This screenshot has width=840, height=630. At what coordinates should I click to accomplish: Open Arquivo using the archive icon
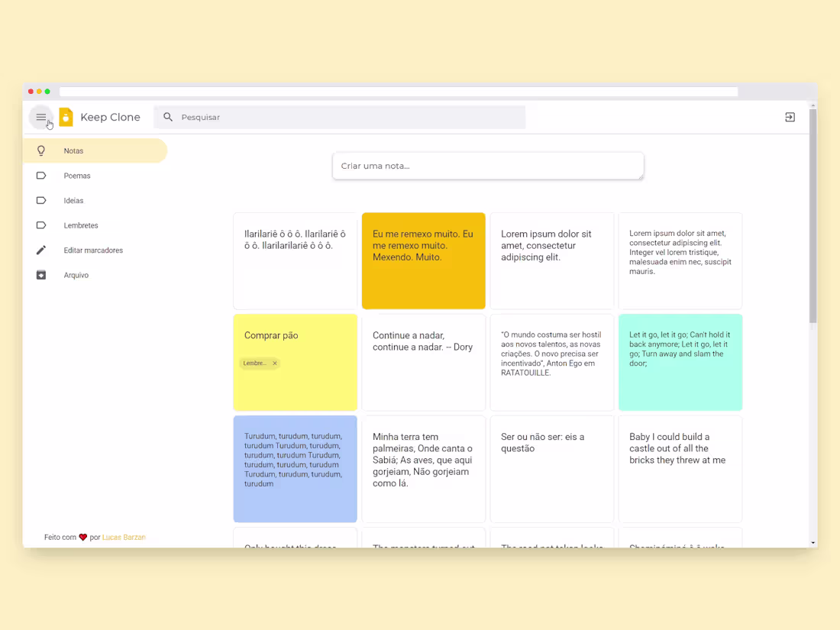point(40,275)
